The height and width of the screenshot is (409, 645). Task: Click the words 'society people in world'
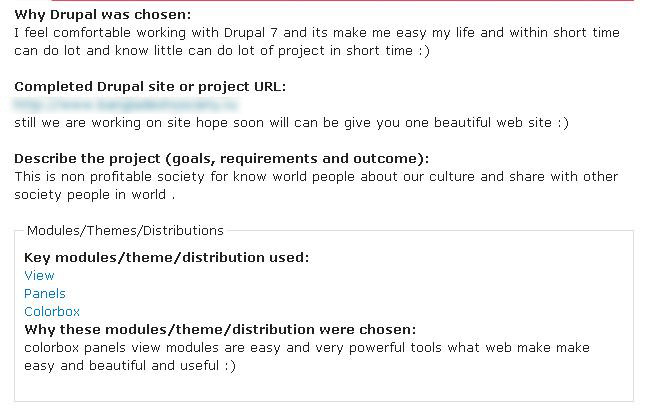click(x=90, y=194)
